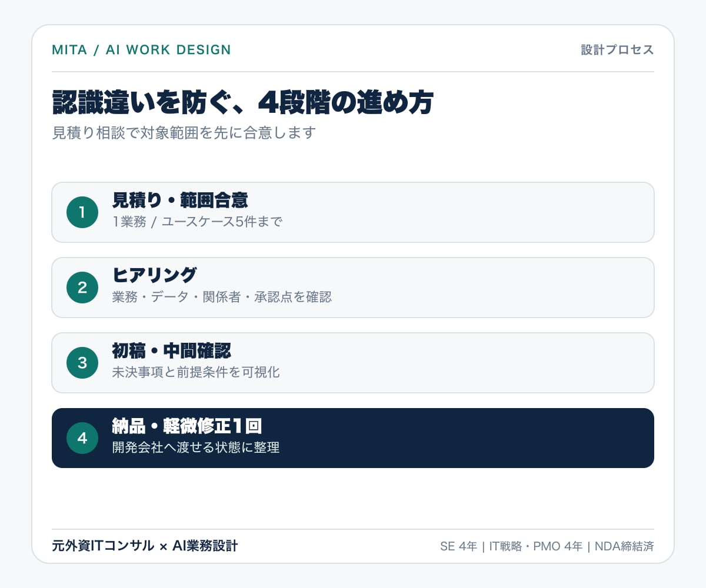The image size is (706, 588).
Task: Click the footer text NDA締結済
Action: [624, 546]
